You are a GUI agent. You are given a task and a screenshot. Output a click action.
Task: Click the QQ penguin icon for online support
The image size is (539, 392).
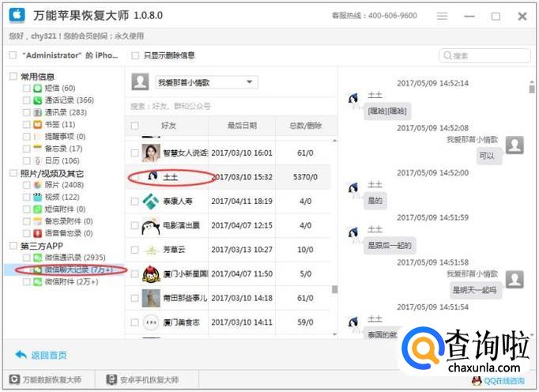pyautogui.click(x=477, y=381)
